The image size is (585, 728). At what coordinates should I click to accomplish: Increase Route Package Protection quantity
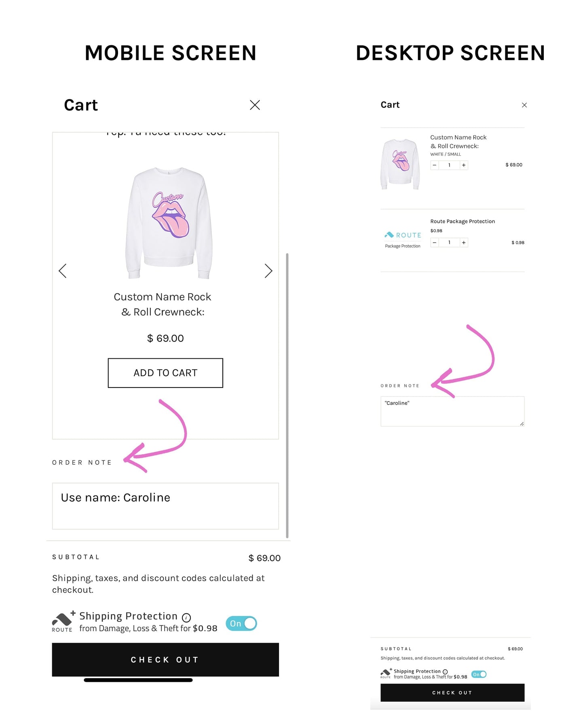tap(464, 243)
